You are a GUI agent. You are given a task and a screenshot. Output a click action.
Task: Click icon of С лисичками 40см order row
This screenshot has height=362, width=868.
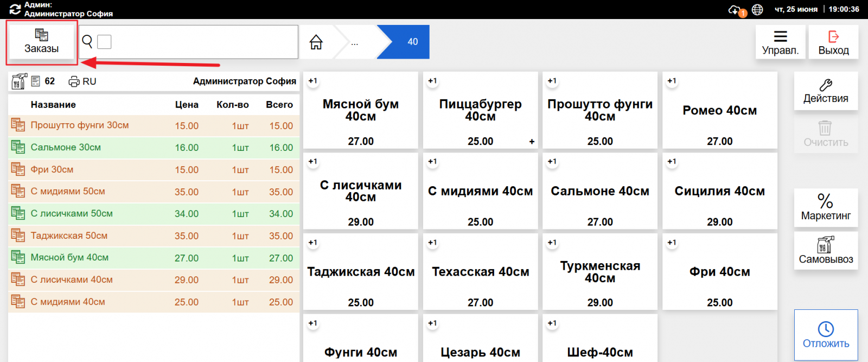18,280
